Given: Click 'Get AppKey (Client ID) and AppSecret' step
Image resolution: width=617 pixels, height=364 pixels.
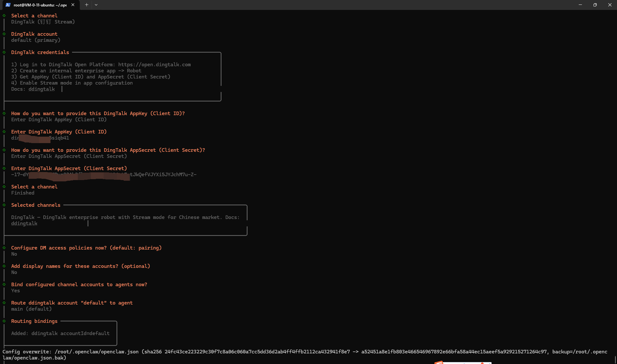Looking at the screenshot, I should click(91, 77).
